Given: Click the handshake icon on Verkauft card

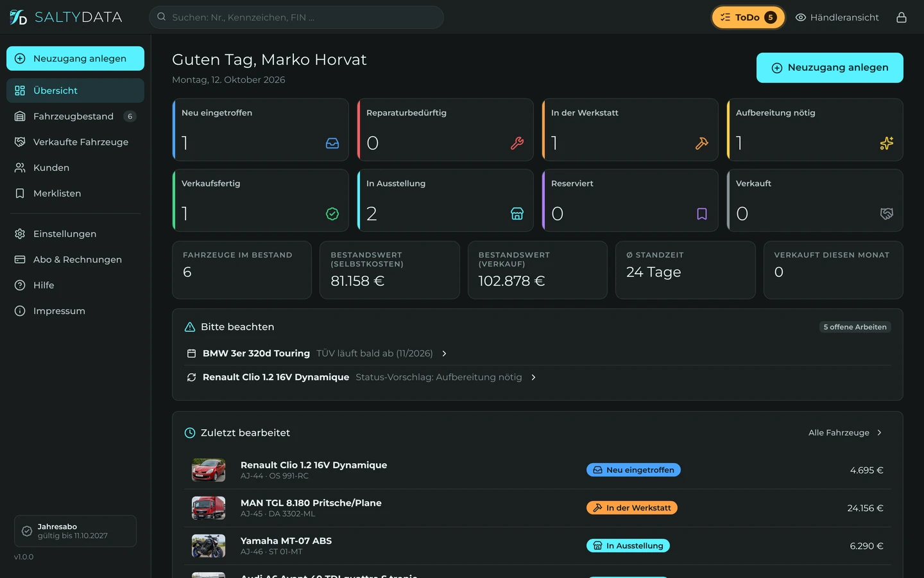Looking at the screenshot, I should [x=887, y=214].
